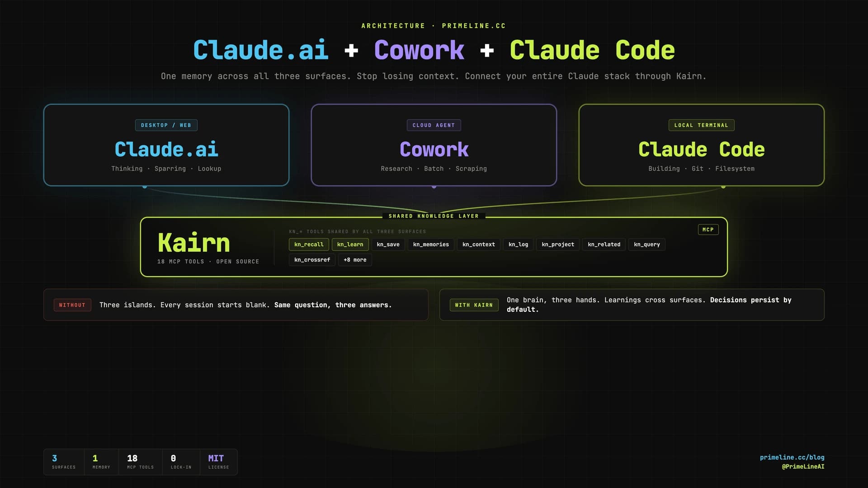Select the kn_recall tool chip
This screenshot has width=868, height=488.
(309, 244)
